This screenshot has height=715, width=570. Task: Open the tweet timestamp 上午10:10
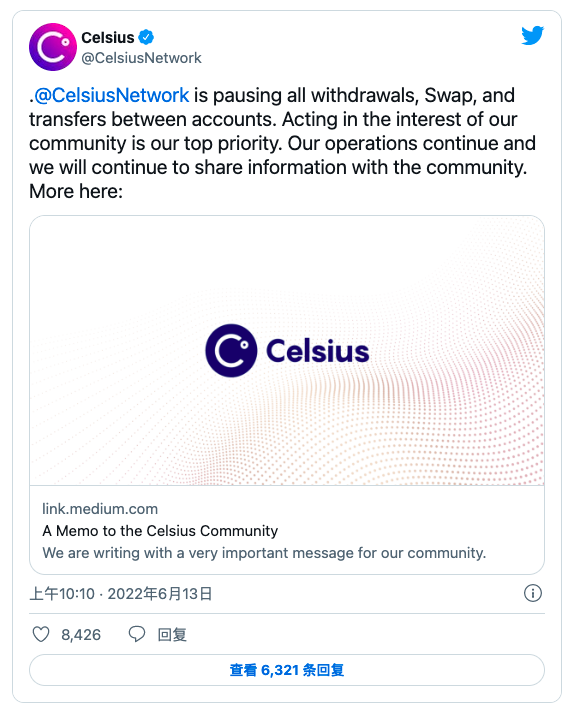pos(62,594)
